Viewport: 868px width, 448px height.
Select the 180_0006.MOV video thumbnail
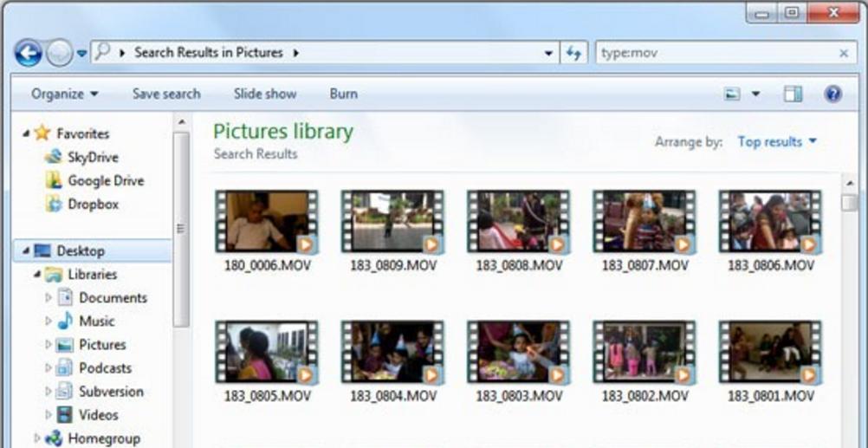pyautogui.click(x=267, y=222)
